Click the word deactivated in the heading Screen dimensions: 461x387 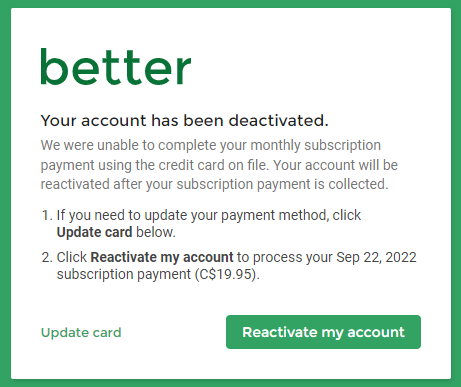[x=278, y=121]
